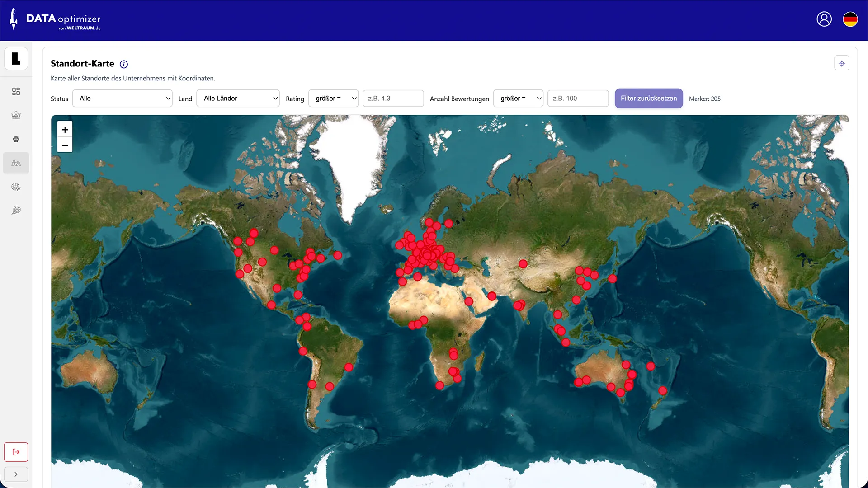Open the brain AI icon in sidebar

point(16,139)
